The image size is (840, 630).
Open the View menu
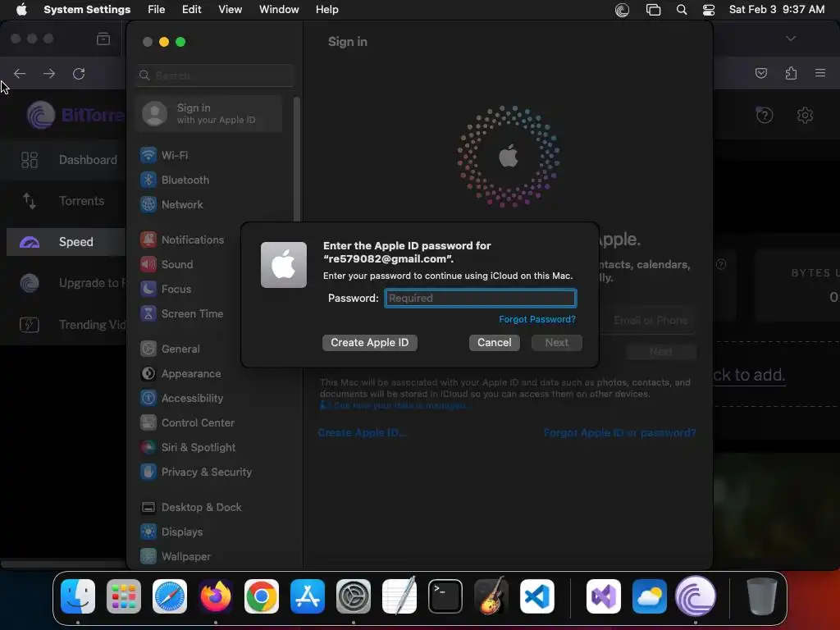pyautogui.click(x=230, y=10)
